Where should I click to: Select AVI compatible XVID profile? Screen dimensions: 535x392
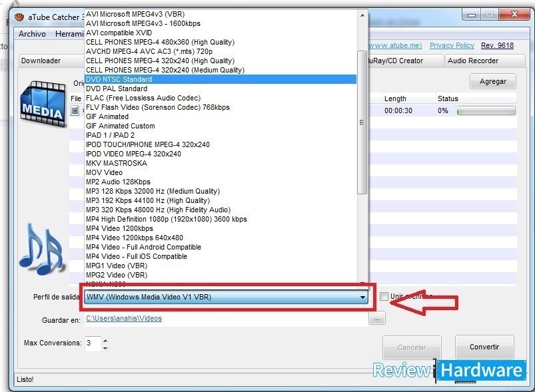pos(221,33)
